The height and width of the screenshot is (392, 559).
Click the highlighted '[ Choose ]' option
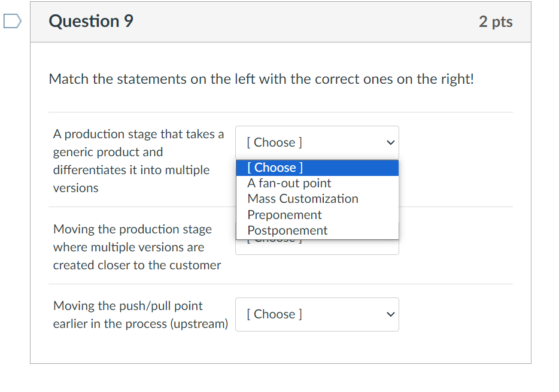point(275,168)
